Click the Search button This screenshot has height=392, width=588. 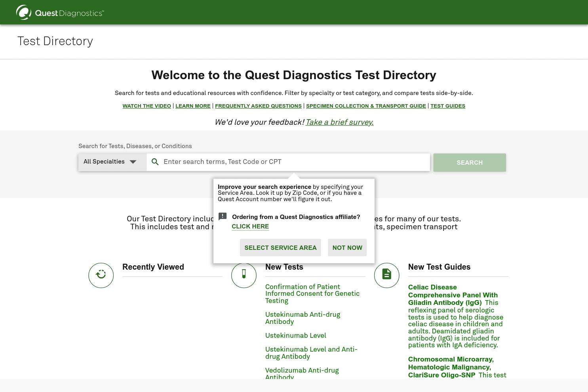point(470,162)
